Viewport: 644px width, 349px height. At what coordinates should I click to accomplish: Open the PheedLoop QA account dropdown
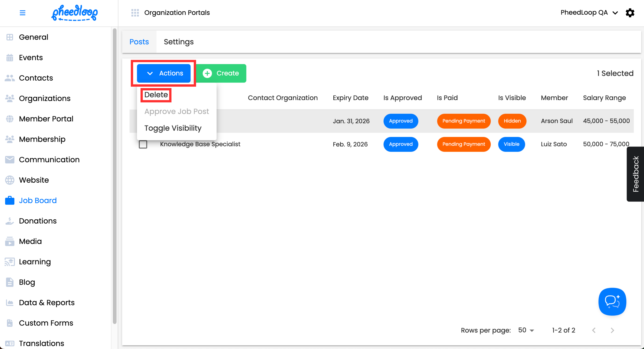(589, 13)
